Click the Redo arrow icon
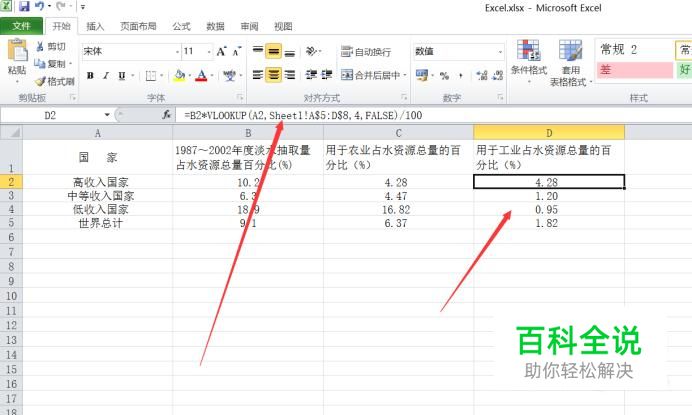The width and height of the screenshot is (692, 415). click(x=60, y=6)
